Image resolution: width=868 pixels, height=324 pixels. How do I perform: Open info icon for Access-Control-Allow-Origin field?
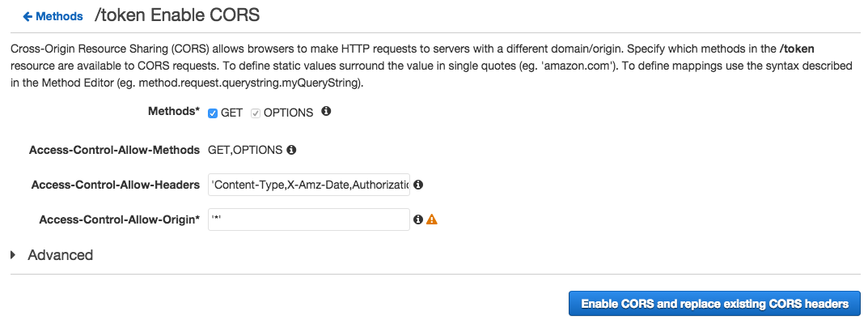tap(418, 220)
